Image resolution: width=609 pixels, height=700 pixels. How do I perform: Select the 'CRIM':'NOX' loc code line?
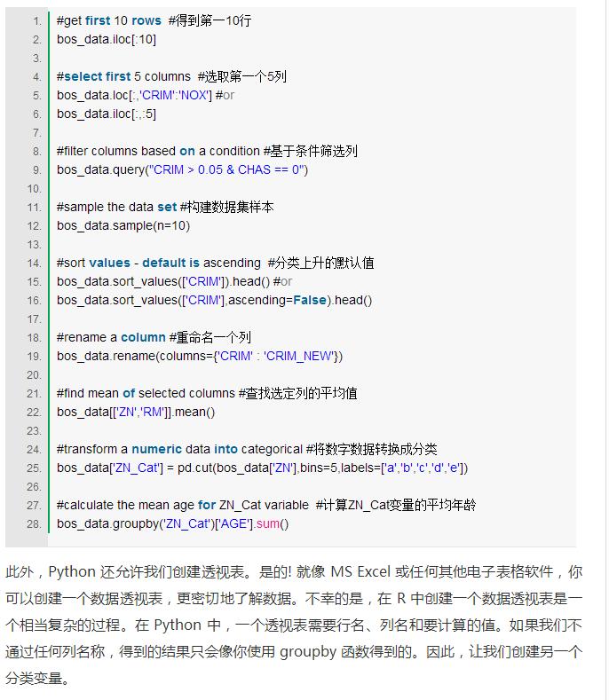click(x=133, y=95)
